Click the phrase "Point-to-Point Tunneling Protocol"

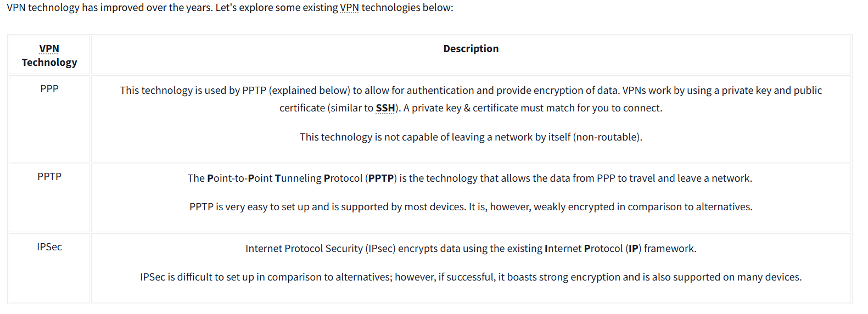[284, 178]
